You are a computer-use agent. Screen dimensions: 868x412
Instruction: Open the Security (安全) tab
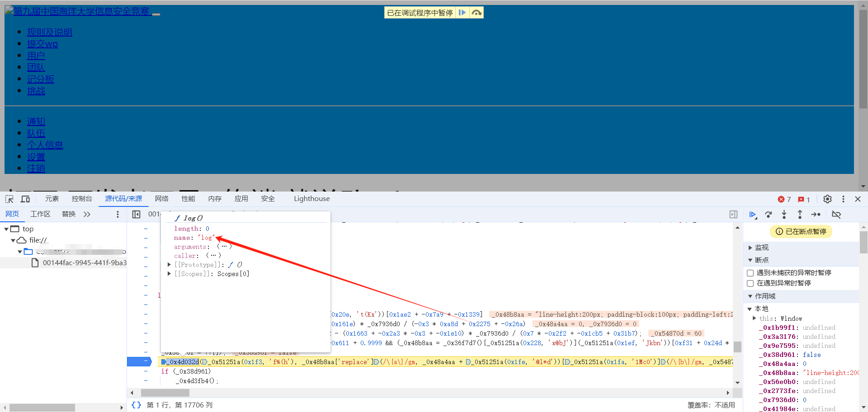[x=268, y=199]
